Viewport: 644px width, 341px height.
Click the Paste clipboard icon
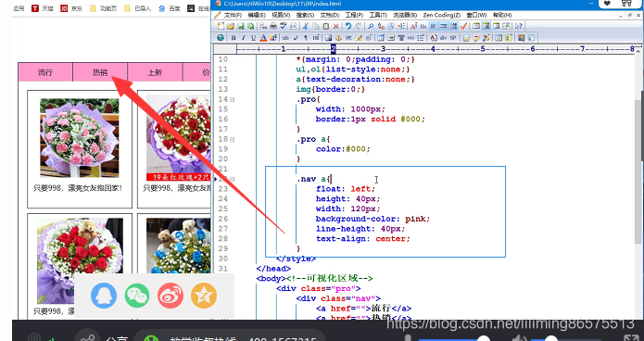[x=325, y=26]
